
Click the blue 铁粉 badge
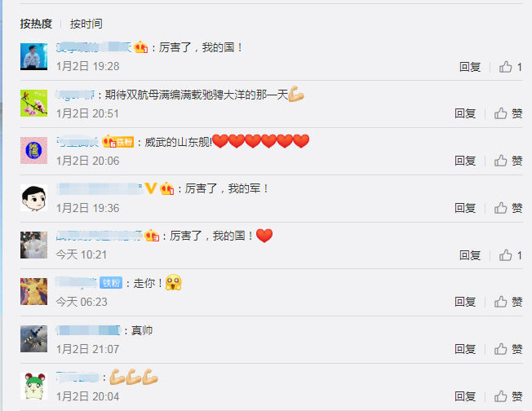pyautogui.click(x=111, y=283)
